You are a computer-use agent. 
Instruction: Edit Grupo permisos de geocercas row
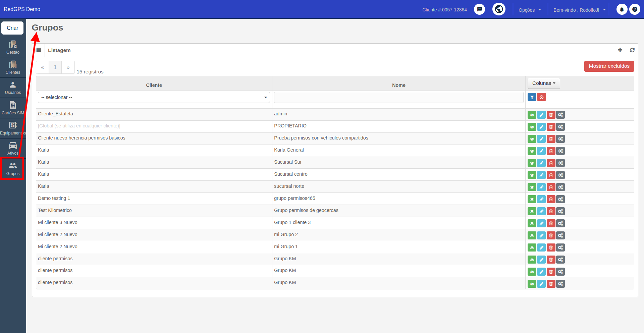[541, 211]
